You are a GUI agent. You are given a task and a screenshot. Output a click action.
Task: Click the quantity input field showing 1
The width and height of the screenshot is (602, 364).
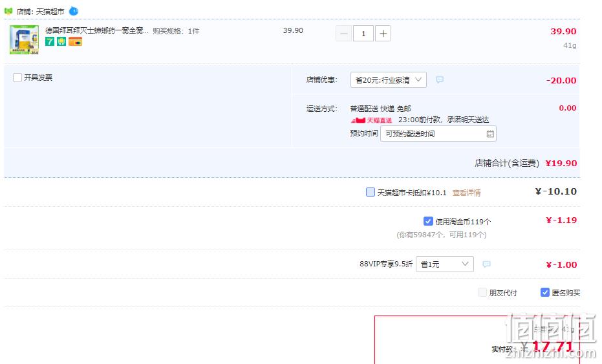pos(363,34)
